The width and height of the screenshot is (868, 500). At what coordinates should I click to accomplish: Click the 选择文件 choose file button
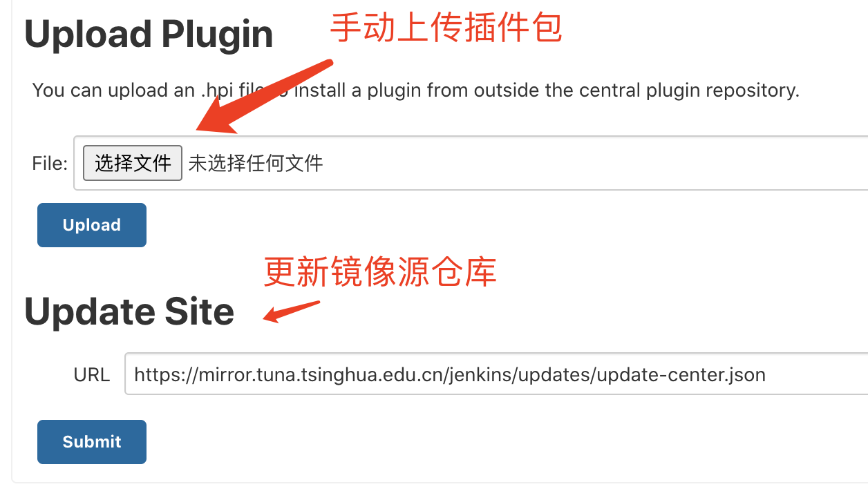[x=133, y=163]
